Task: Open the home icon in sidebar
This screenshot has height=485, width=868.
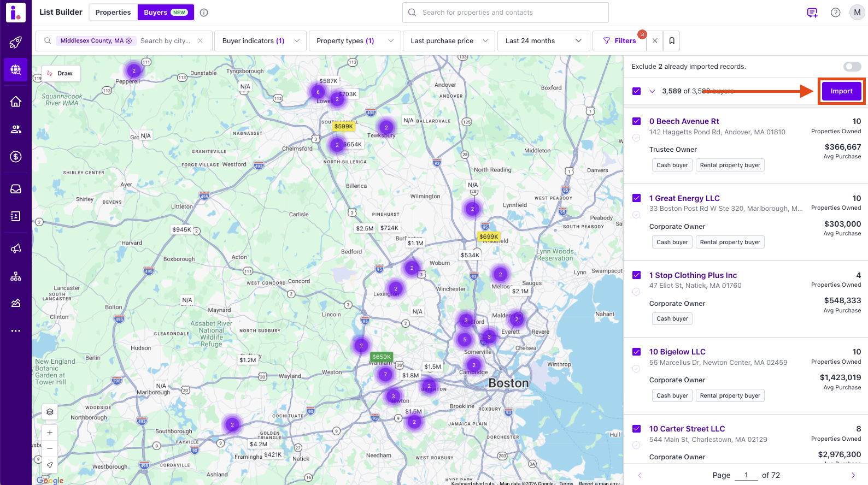Action: pyautogui.click(x=16, y=102)
